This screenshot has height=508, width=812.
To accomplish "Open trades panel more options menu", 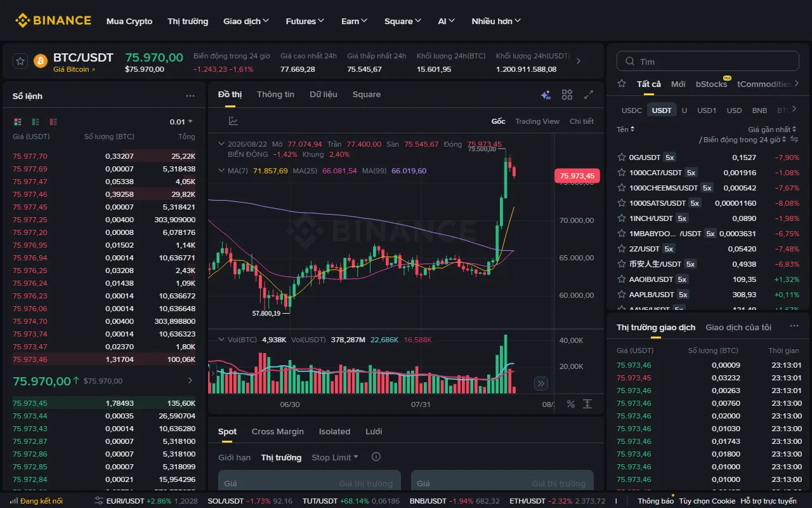I will point(794,326).
